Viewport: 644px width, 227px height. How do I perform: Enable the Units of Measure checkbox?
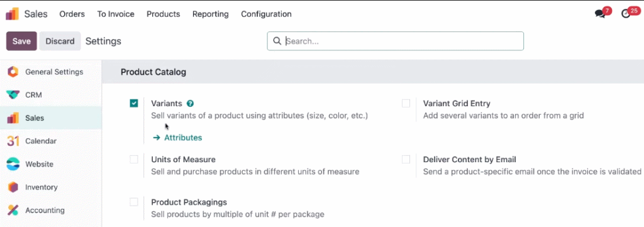[134, 159]
